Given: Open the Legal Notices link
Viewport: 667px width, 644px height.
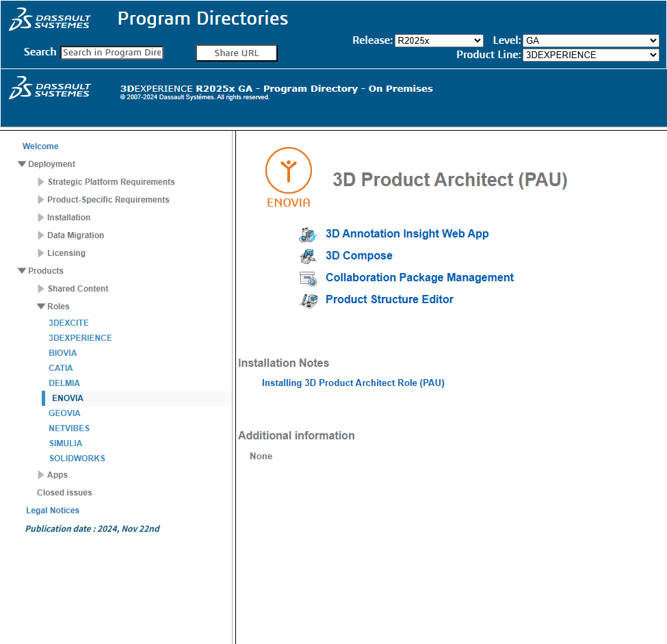Looking at the screenshot, I should [x=53, y=511].
